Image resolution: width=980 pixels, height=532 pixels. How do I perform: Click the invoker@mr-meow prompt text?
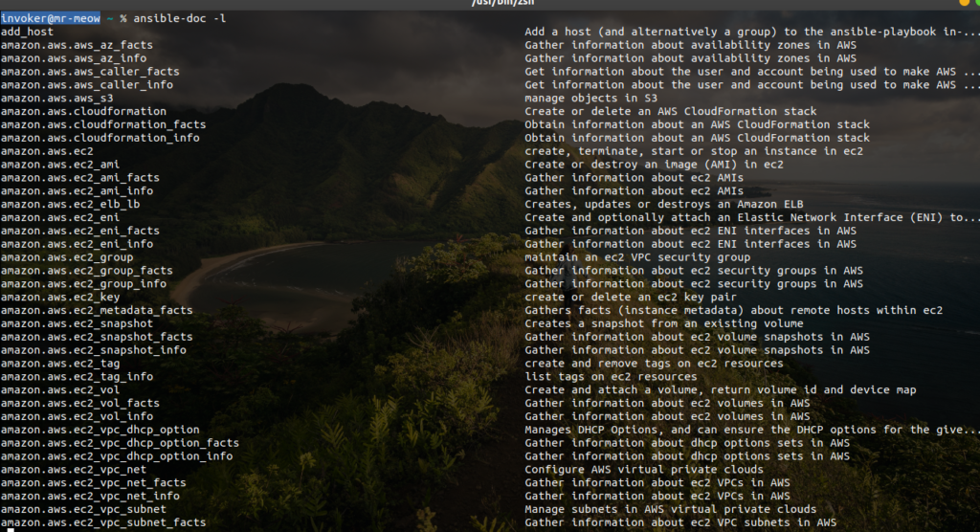pyautogui.click(x=51, y=18)
